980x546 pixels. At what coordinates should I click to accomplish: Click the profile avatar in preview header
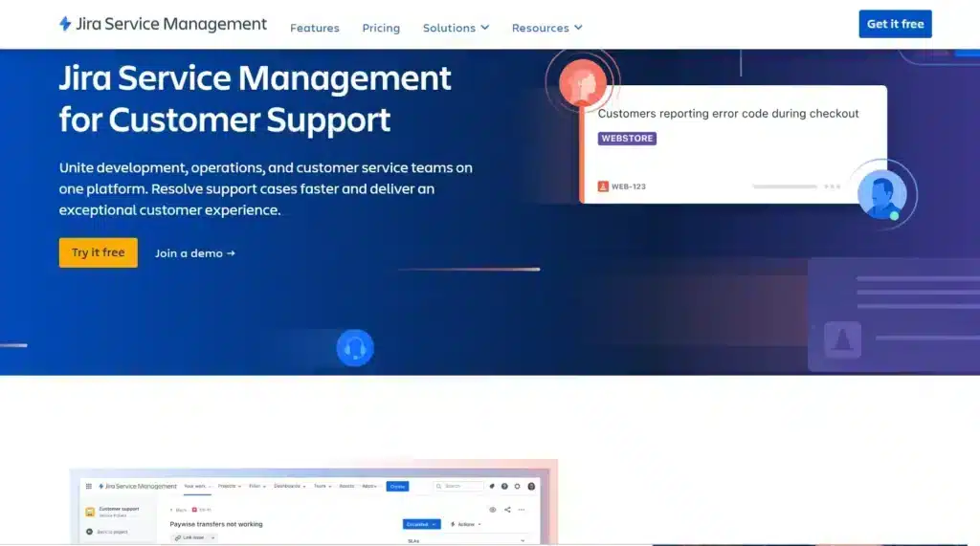click(531, 486)
